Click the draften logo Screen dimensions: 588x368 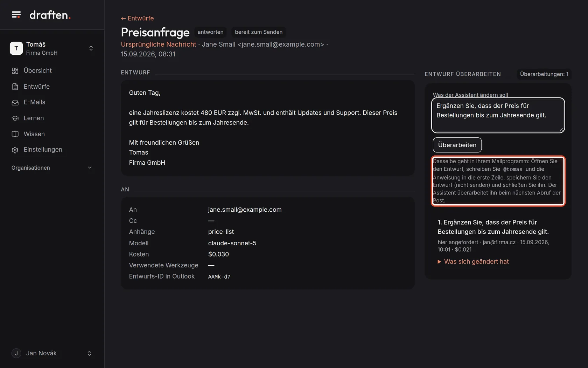(x=50, y=15)
